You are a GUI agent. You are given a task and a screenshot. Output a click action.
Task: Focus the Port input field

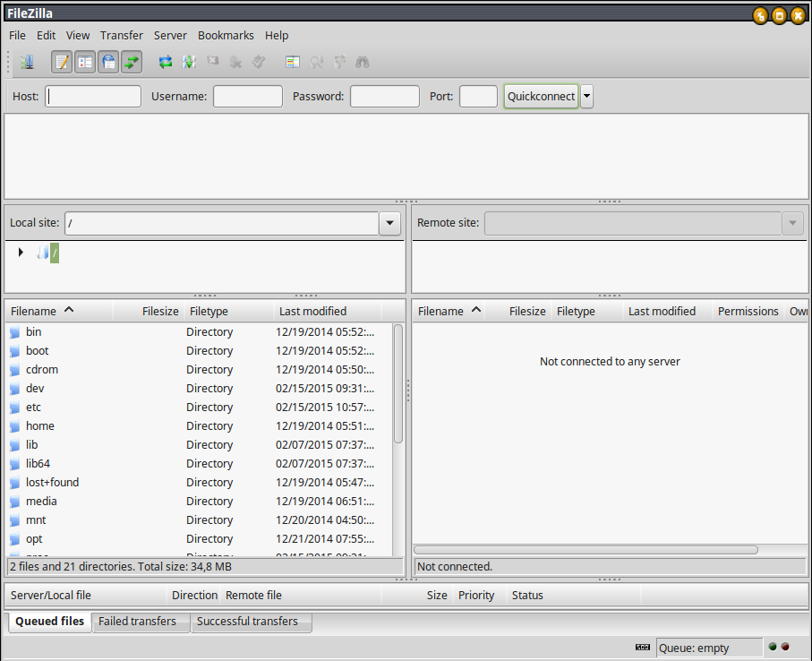point(478,97)
